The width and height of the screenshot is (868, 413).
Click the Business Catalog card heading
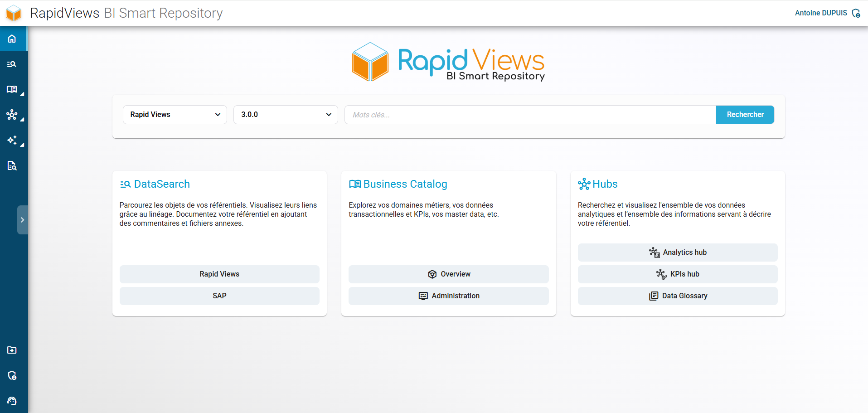click(405, 184)
